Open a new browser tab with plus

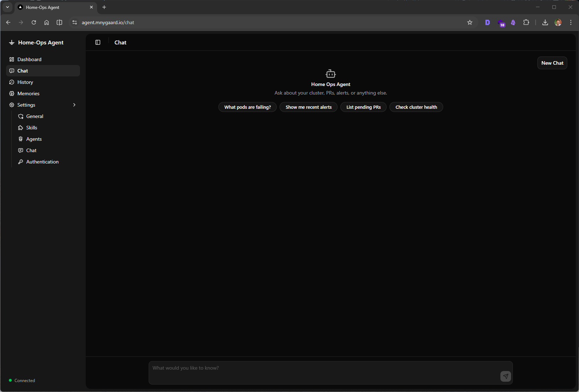pyautogui.click(x=104, y=7)
